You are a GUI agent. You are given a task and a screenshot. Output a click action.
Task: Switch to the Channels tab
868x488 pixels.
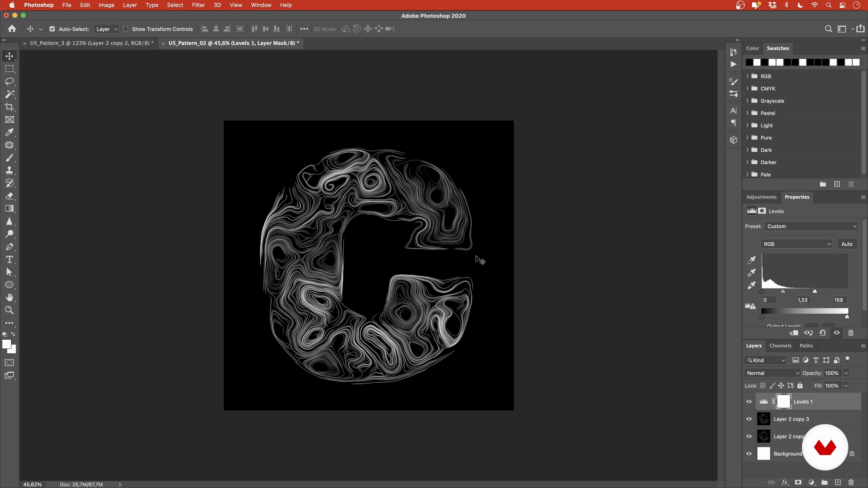[780, 345]
